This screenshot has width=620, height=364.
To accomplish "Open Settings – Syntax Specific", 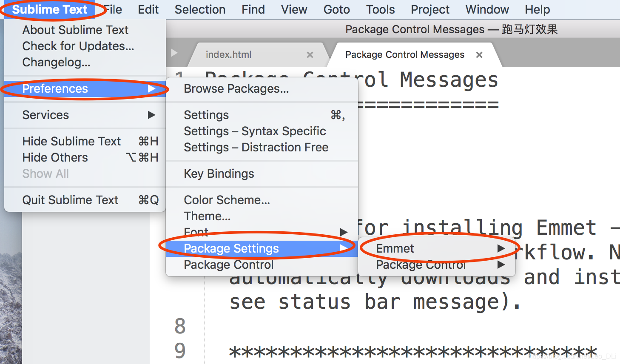I will pyautogui.click(x=262, y=131).
